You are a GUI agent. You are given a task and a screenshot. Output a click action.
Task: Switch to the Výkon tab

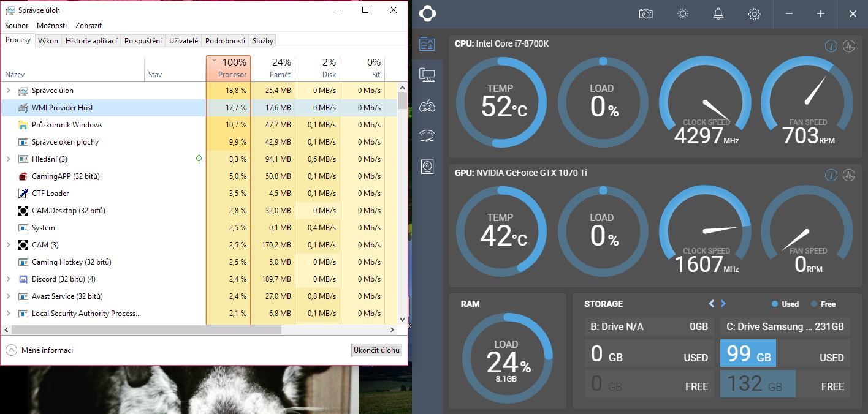[x=48, y=41]
